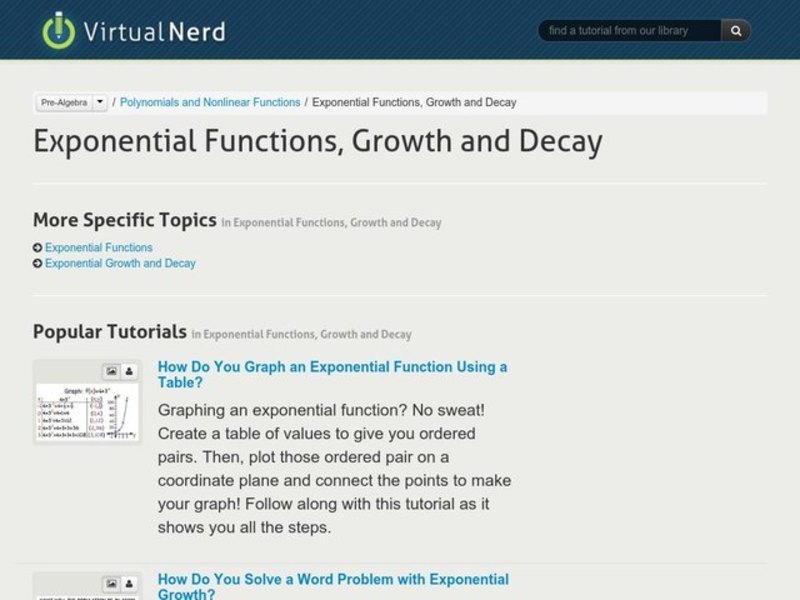
Task: Select Pre-Algebra in the breadcrumb
Action: pyautogui.click(x=63, y=101)
